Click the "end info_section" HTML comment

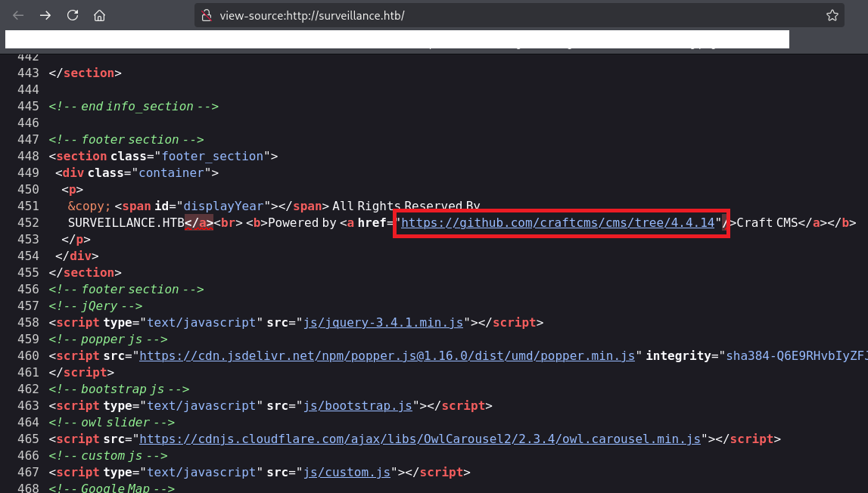(x=133, y=106)
